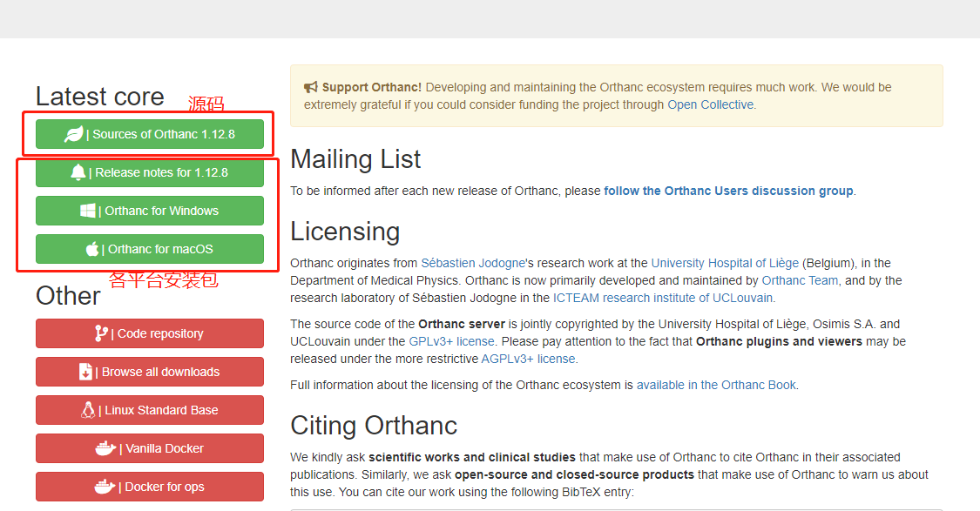Click the Apple logo icon

tap(91, 249)
